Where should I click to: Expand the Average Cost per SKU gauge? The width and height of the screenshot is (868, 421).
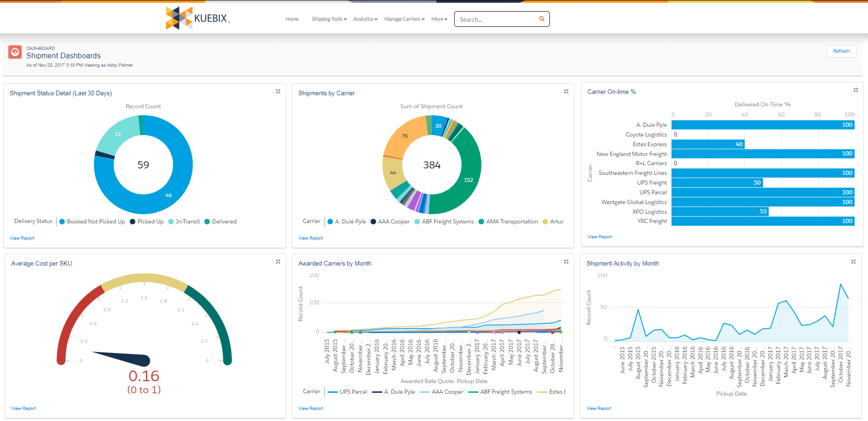click(278, 262)
